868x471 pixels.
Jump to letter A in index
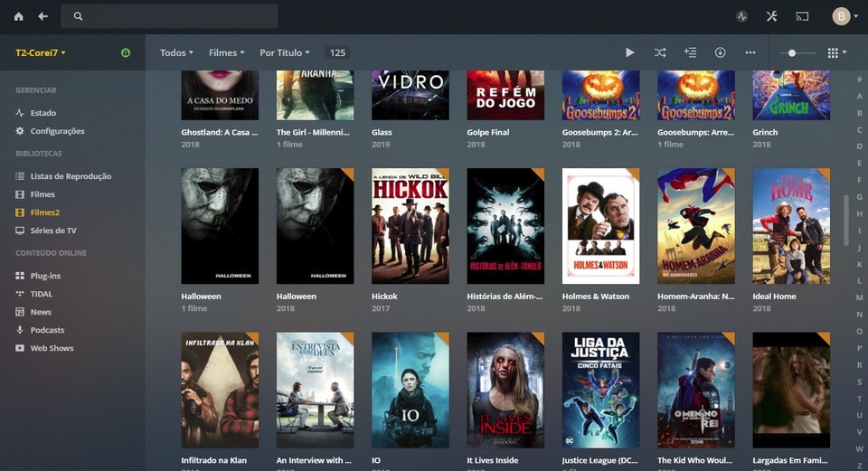click(x=859, y=97)
